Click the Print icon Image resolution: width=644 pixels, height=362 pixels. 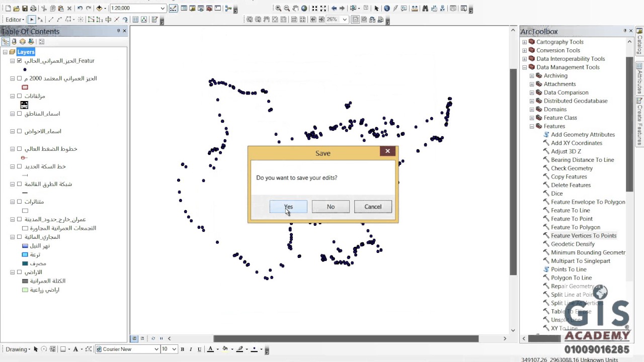click(33, 9)
